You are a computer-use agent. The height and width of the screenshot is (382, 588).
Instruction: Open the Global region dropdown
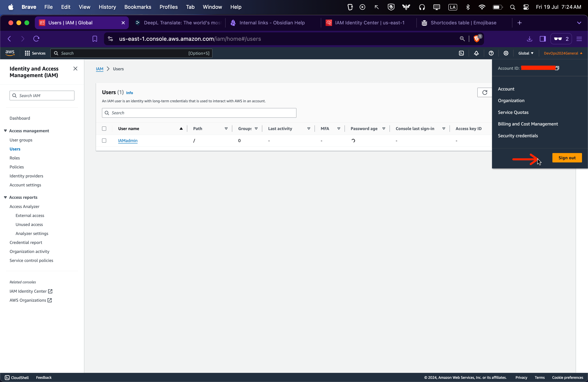[526, 53]
